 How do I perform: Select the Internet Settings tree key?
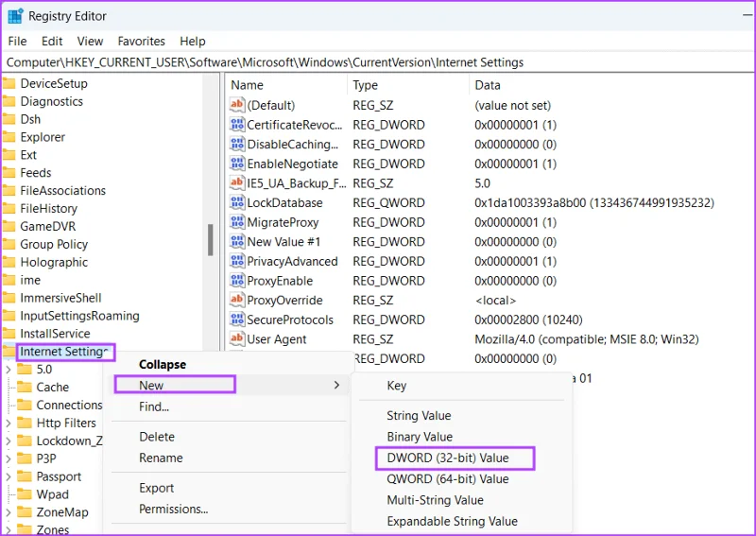coord(65,352)
